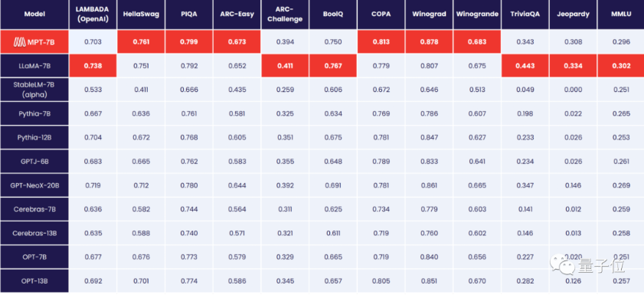Select the OPT-13B row label

[x=34, y=281]
